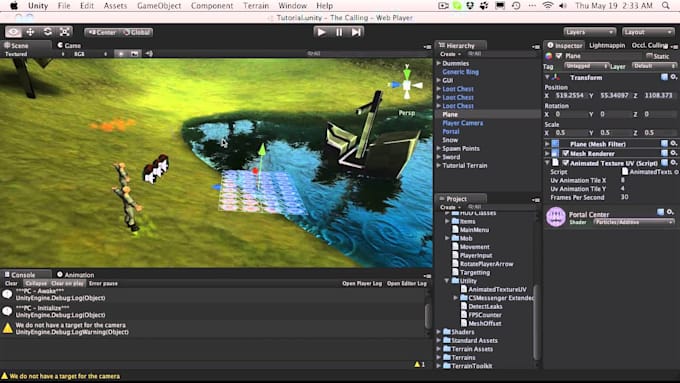Open the Tag Untagged dropdown
Image resolution: width=680 pixels, height=383 pixels.
pos(586,66)
